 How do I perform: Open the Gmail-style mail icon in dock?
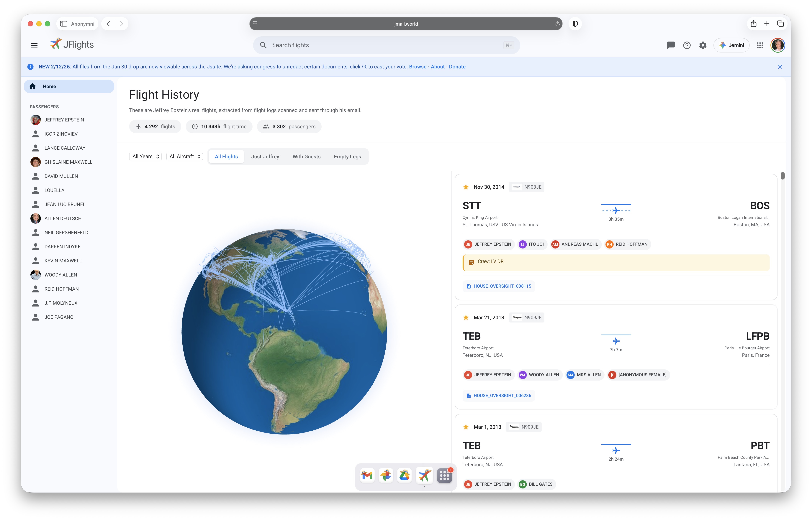(367, 476)
